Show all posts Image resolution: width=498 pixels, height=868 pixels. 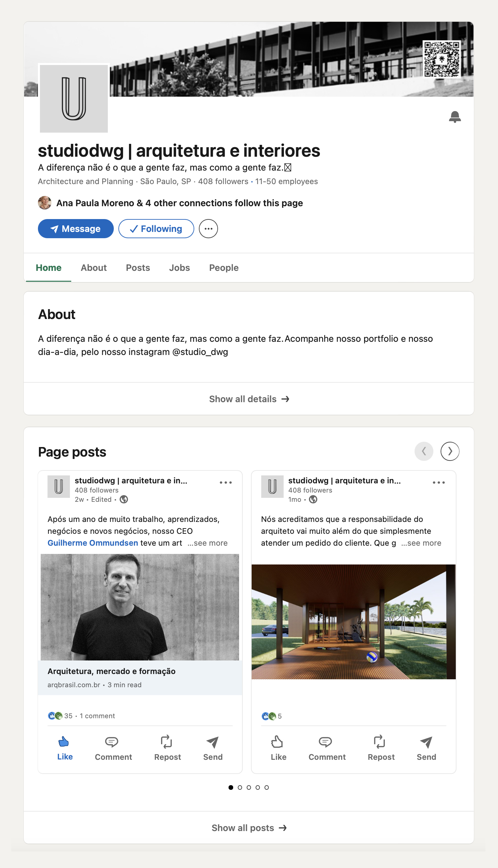click(249, 828)
